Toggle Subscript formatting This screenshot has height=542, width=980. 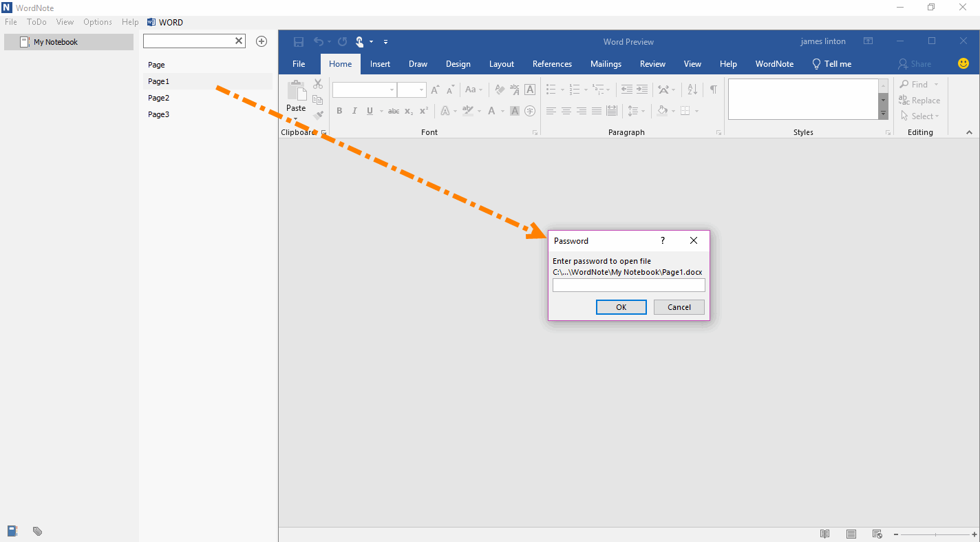click(409, 111)
